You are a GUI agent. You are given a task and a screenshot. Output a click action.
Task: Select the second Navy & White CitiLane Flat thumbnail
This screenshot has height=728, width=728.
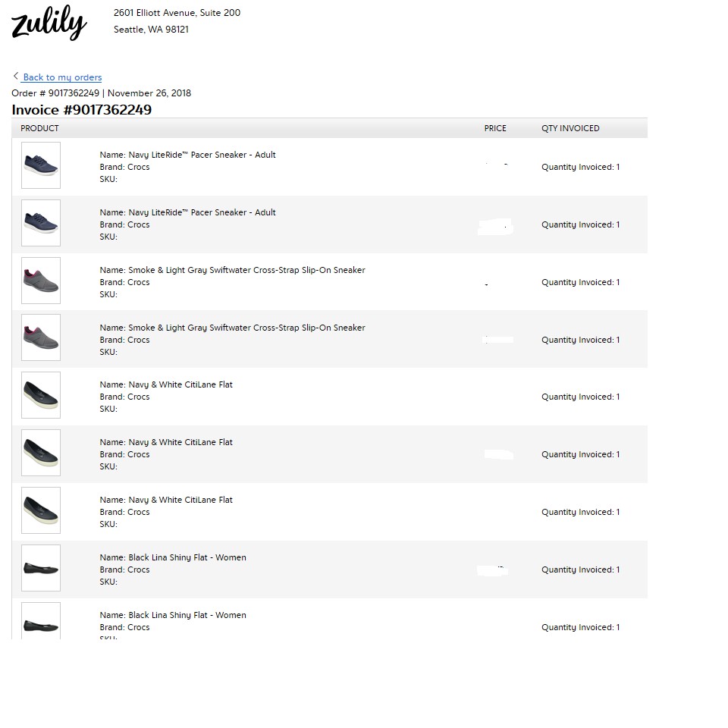click(x=41, y=453)
